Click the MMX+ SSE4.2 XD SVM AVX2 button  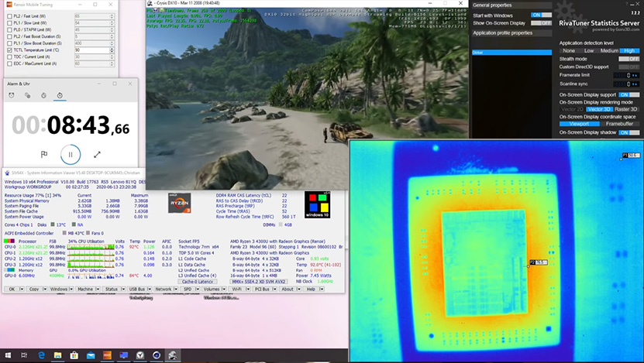point(258,282)
